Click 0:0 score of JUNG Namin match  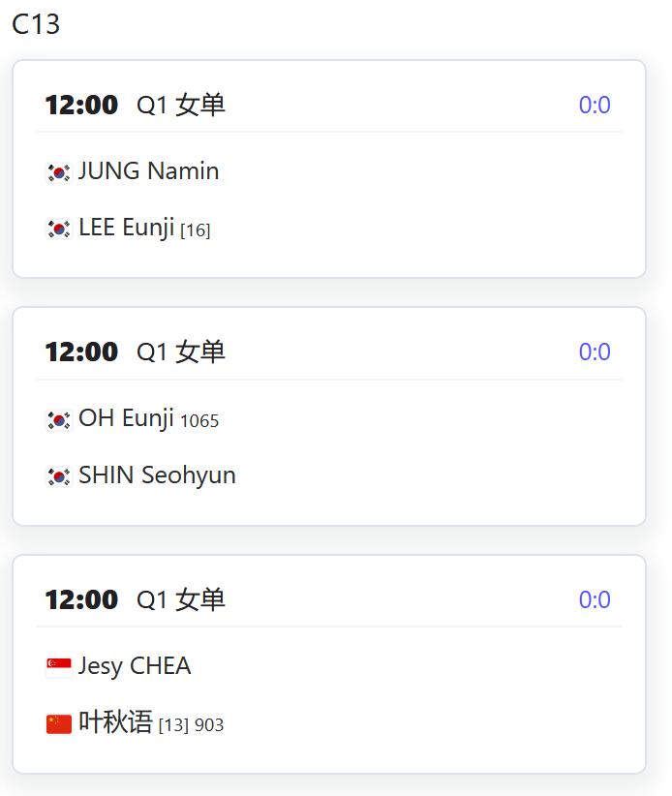pyautogui.click(x=595, y=106)
